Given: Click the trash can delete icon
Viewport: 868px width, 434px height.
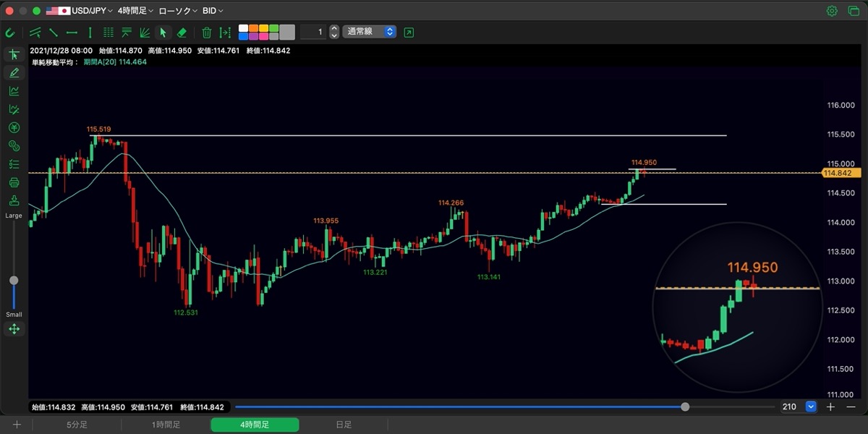Looking at the screenshot, I should pos(207,33).
